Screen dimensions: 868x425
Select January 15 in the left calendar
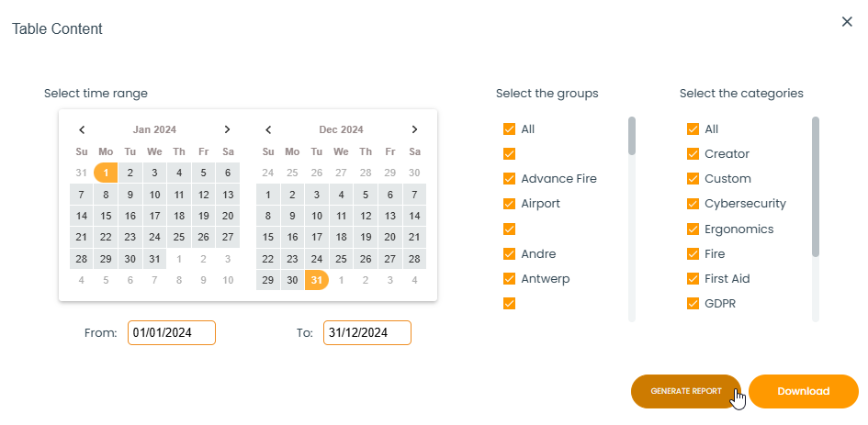click(107, 216)
